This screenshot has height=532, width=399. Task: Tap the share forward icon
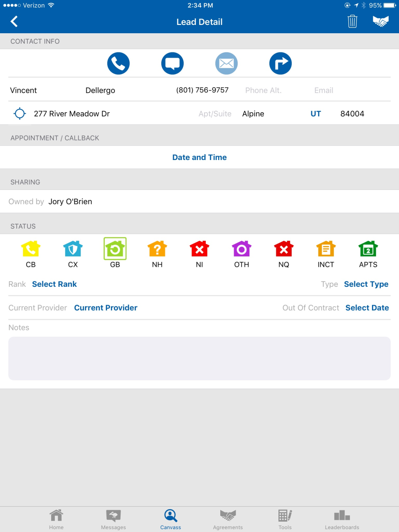(x=280, y=63)
